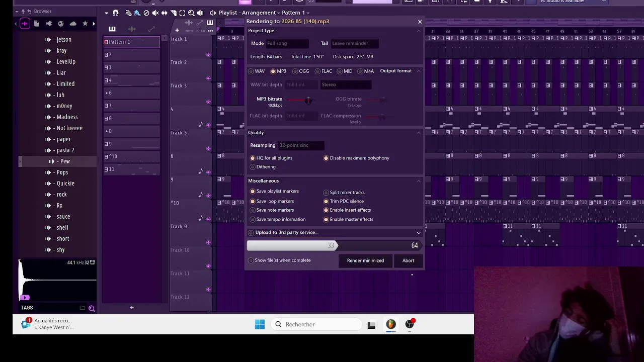Open the Browser cloud tab icon
This screenshot has height=362, width=644.
(x=73, y=24)
